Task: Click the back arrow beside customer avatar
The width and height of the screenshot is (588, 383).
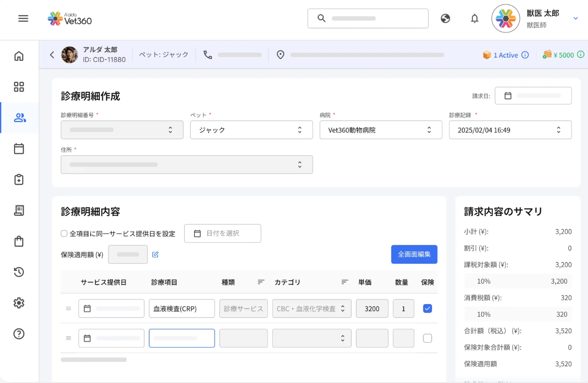Action: pyautogui.click(x=52, y=55)
